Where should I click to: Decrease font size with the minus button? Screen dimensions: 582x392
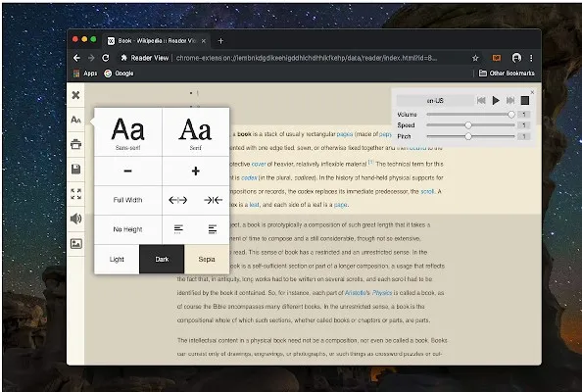click(x=127, y=171)
